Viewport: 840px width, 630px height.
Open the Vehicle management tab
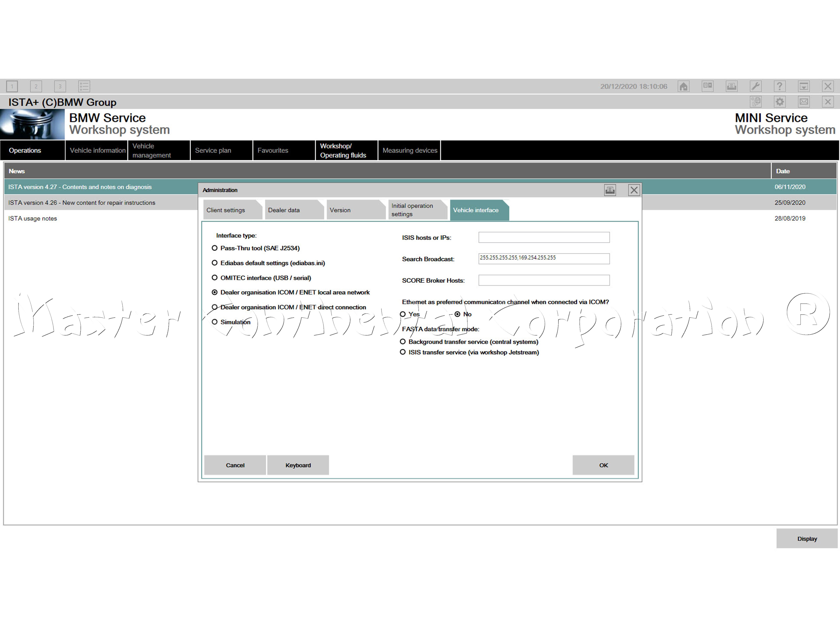coord(159,150)
